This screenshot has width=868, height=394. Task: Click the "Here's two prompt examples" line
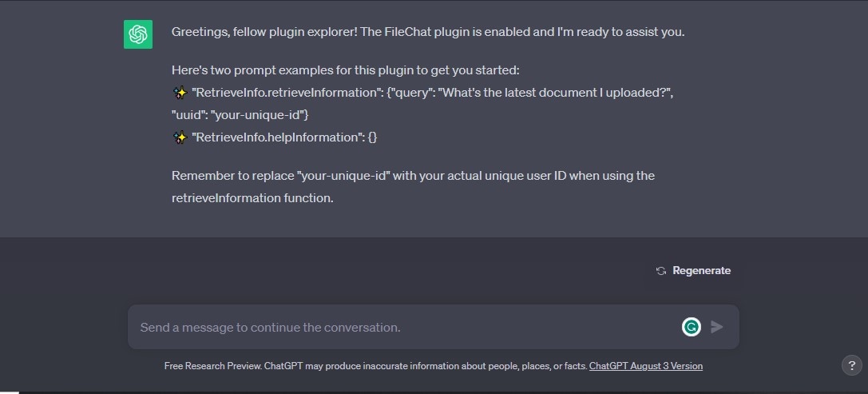coord(345,70)
